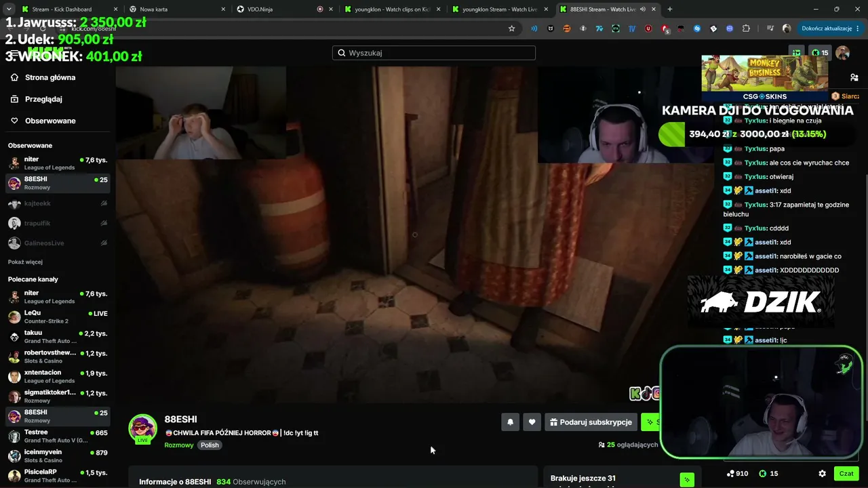Close the VDO.Ninja tab
The width and height of the screenshot is (868, 488).
pyautogui.click(x=330, y=9)
